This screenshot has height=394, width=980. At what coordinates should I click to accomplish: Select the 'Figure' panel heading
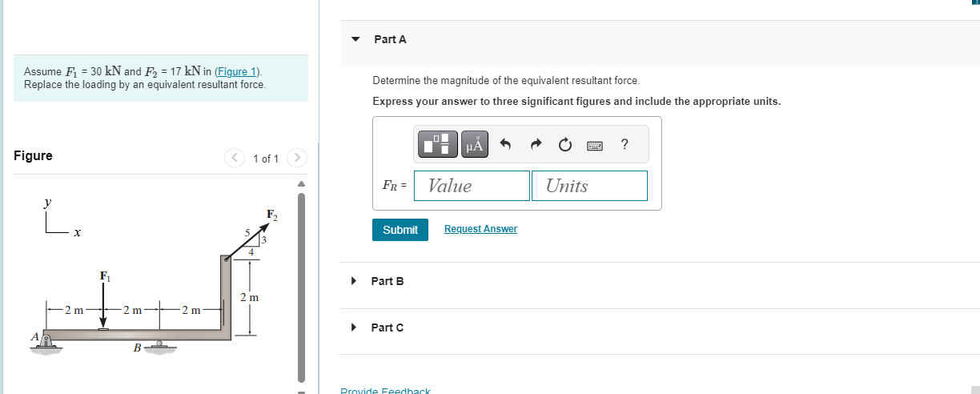[x=33, y=155]
